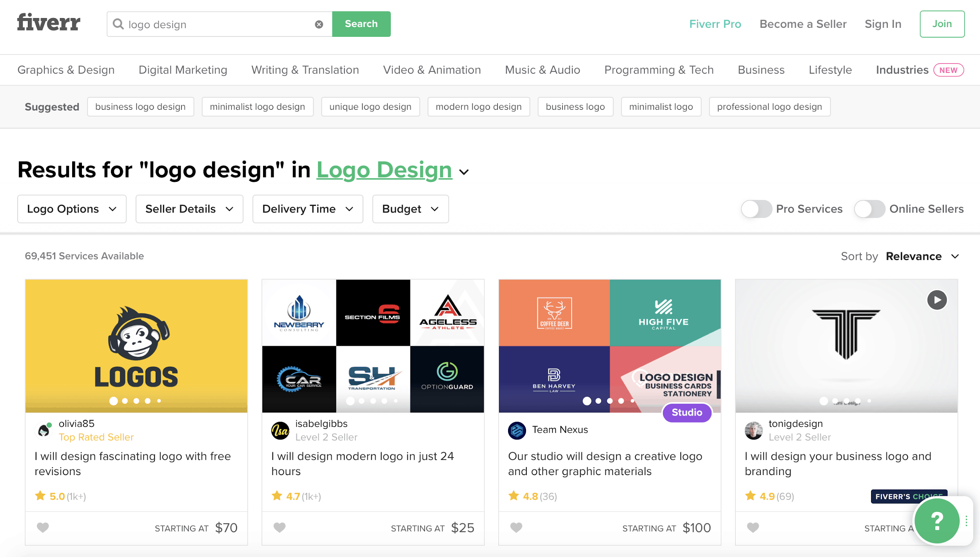Click the Join button
Screen dimensions: 980x557
[x=942, y=24]
